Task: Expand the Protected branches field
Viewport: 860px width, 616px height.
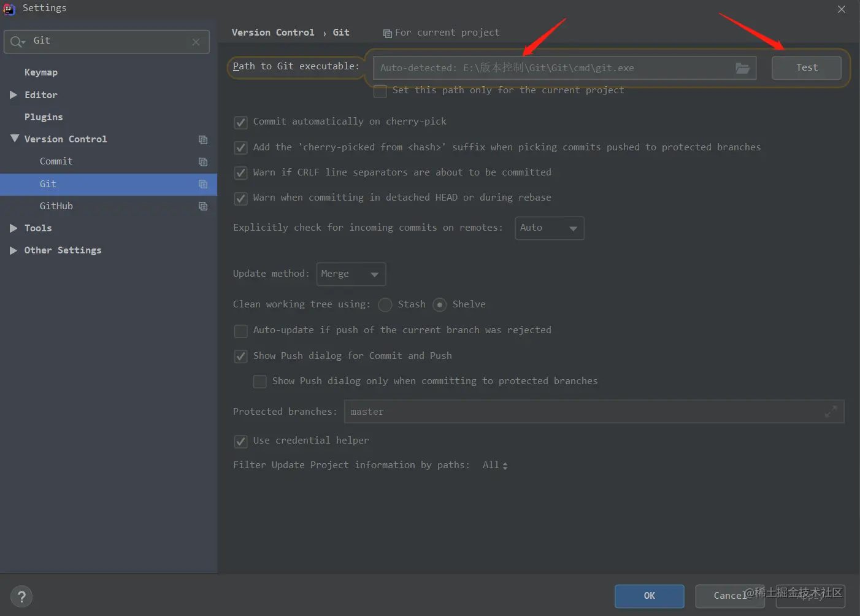Action: click(x=831, y=412)
